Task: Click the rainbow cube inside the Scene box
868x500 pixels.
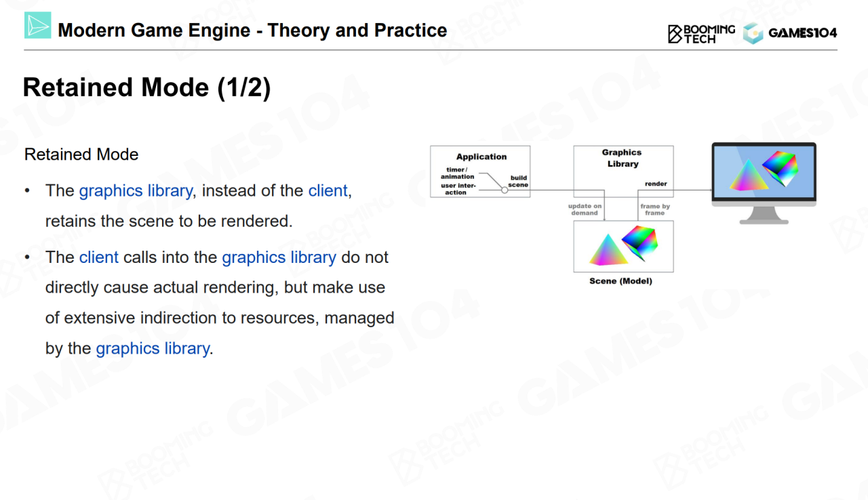Action: click(x=640, y=241)
